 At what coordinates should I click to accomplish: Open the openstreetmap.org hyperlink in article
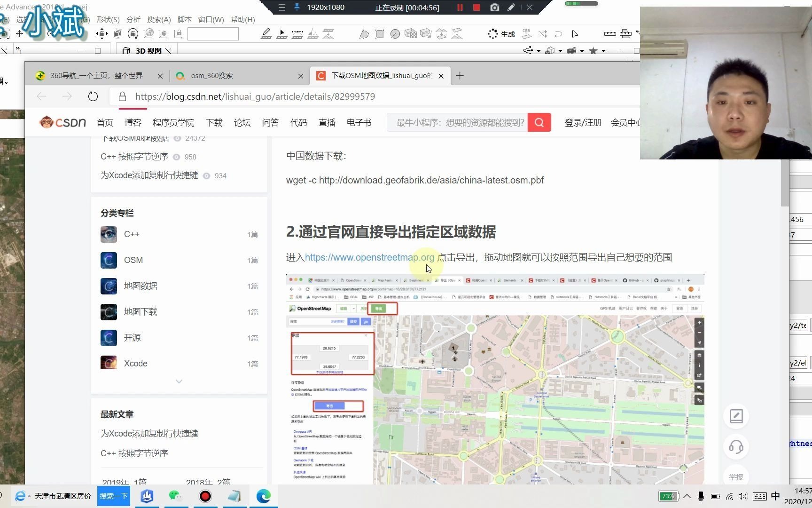pos(369,257)
